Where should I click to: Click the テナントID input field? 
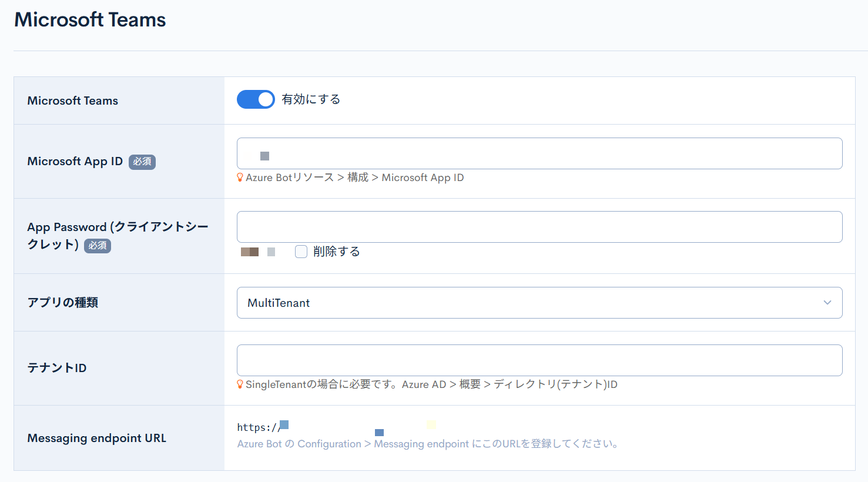539,360
